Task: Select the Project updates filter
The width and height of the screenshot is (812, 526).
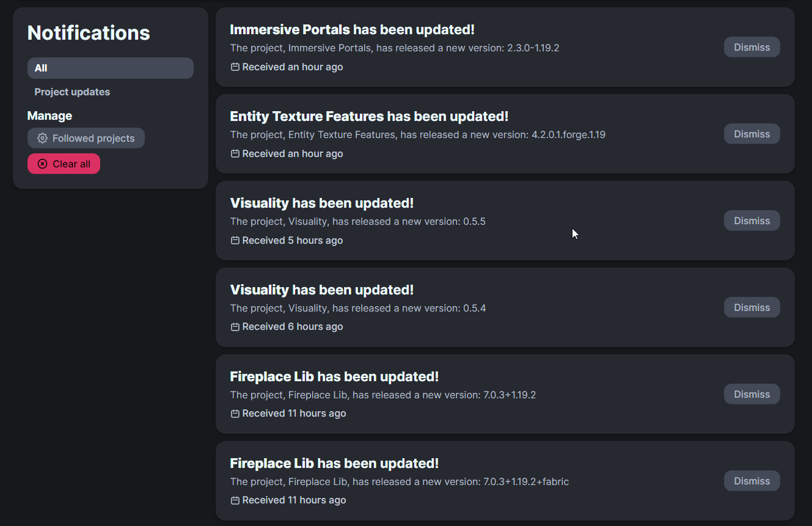Action: pos(72,92)
